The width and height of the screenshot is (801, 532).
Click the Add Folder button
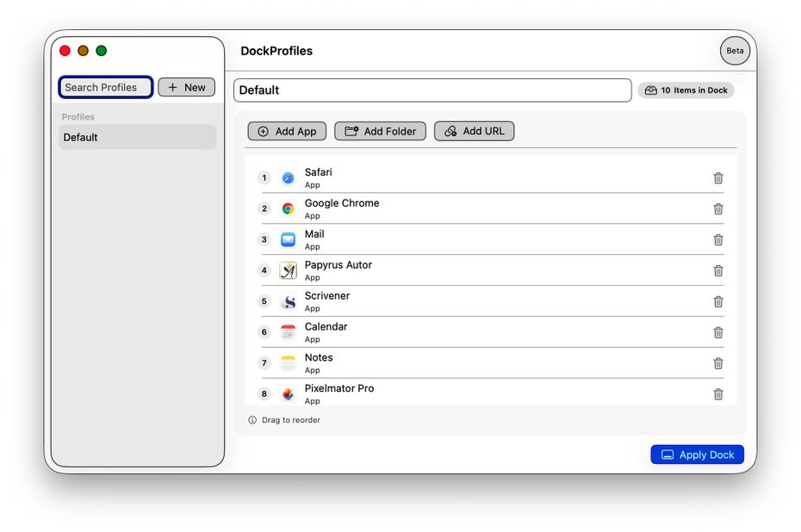(x=380, y=131)
